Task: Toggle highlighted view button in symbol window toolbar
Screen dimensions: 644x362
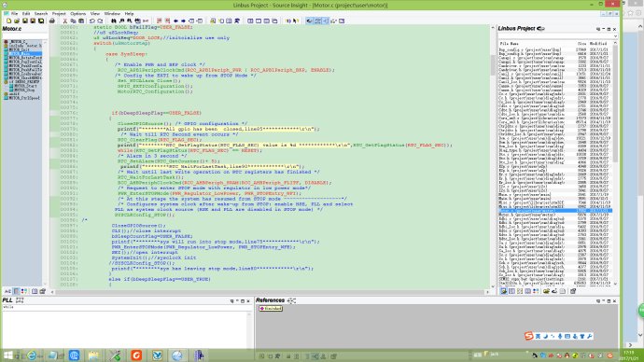Action: 17,291
